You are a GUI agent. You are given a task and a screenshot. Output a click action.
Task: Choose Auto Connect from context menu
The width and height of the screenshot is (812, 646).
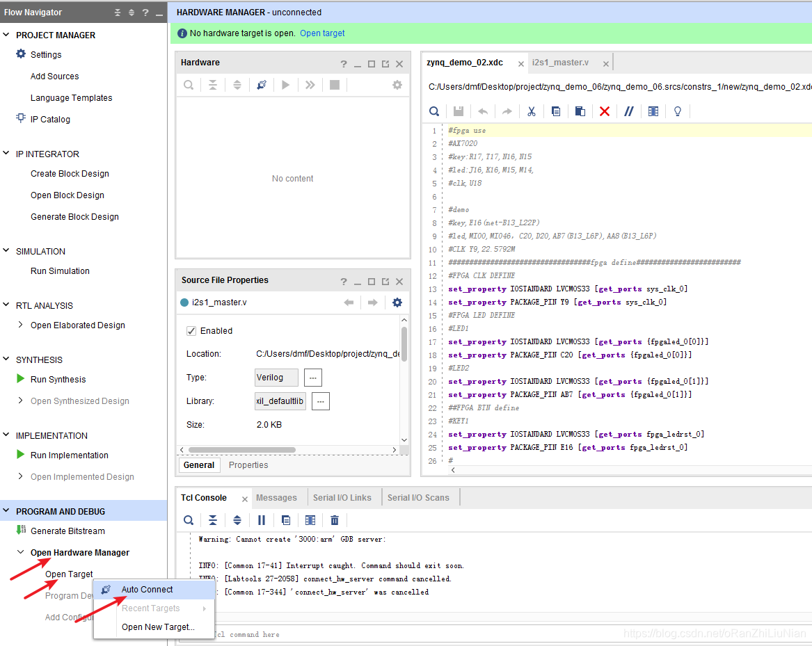(154, 589)
